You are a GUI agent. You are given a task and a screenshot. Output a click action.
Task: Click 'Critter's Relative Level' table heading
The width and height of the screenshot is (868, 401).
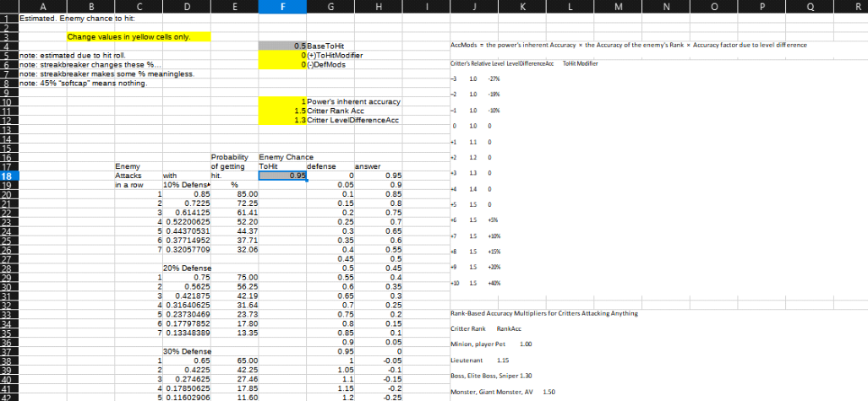tap(476, 63)
